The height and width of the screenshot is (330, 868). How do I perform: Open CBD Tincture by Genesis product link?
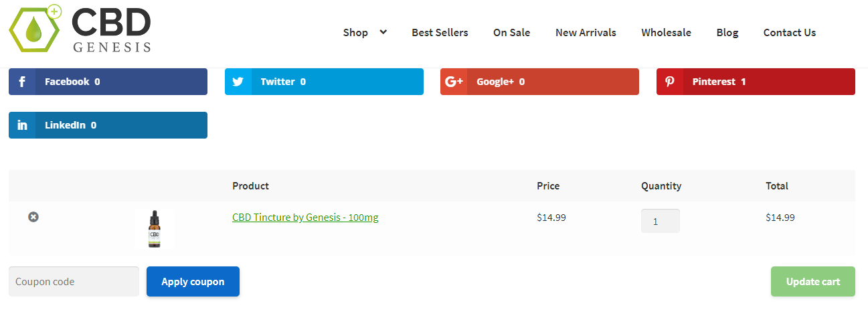click(305, 218)
